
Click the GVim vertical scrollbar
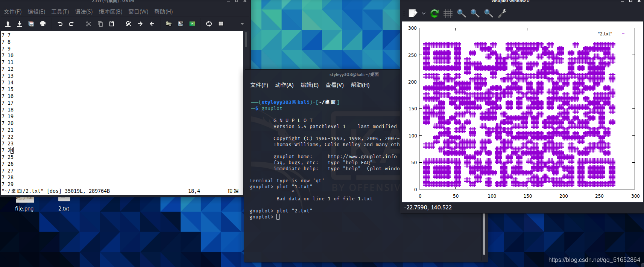(246, 40)
